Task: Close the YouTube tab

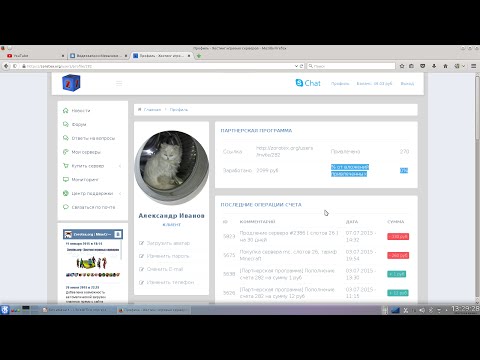Action: (63, 56)
